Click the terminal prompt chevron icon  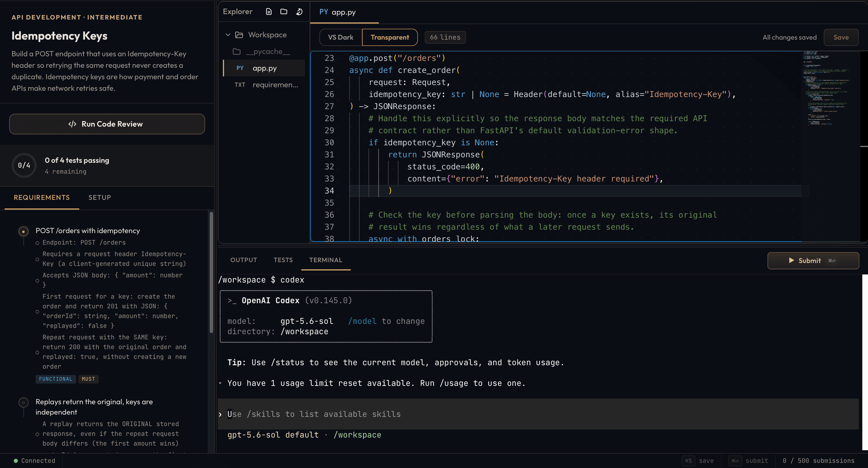[220, 414]
